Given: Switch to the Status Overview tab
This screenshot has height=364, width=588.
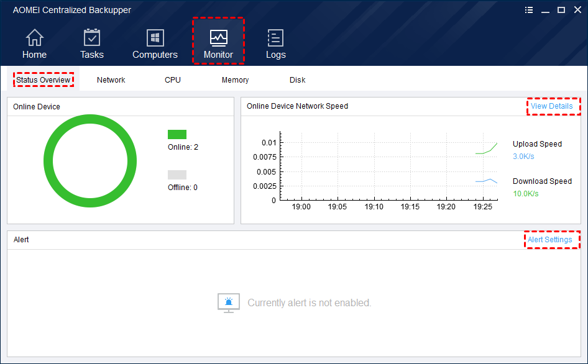Looking at the screenshot, I should coord(43,80).
